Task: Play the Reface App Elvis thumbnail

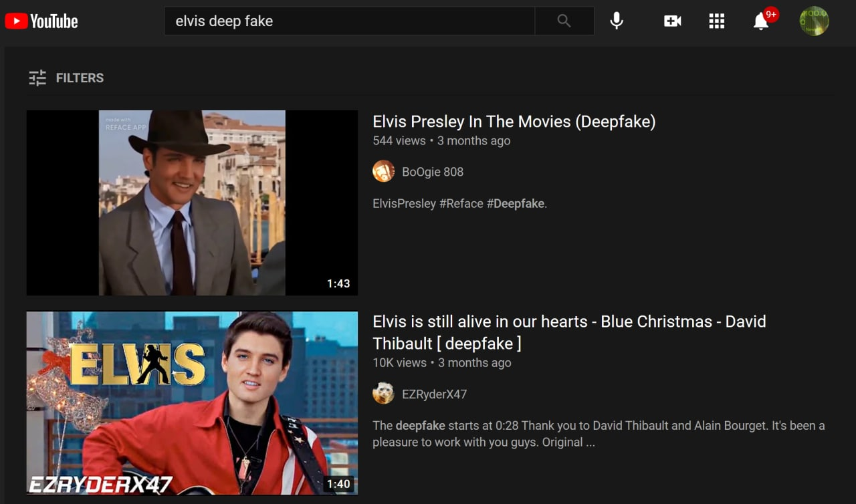Action: (x=192, y=203)
